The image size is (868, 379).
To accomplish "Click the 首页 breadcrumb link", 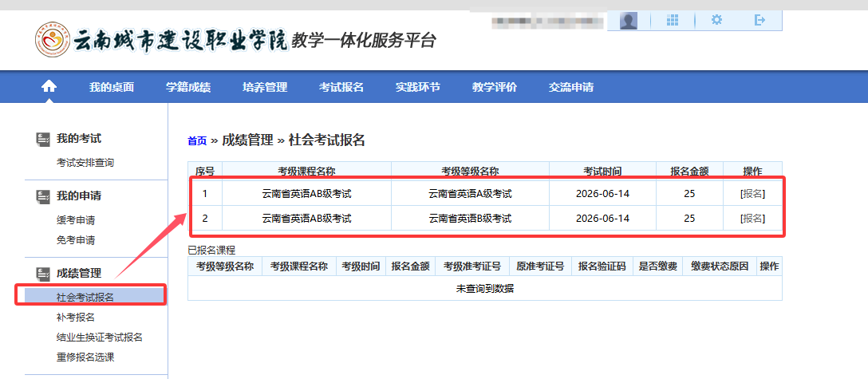I will click(196, 141).
